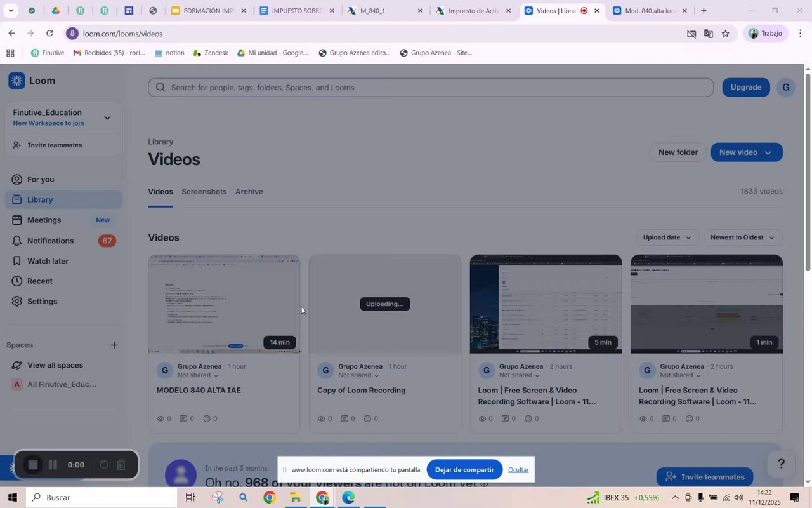The height and width of the screenshot is (508, 812).
Task: Stop the Loom recording
Action: click(33, 465)
